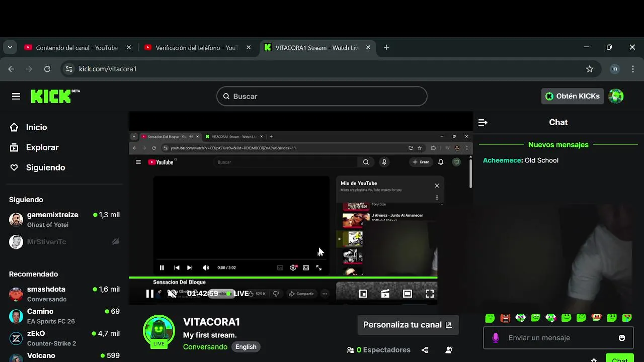
Task: Open Chrome tab search dropdown
Action: (10, 47)
